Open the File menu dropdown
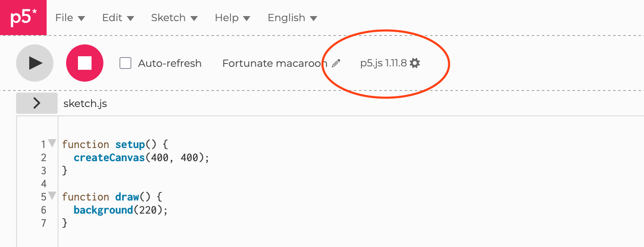The width and height of the screenshot is (644, 247). (70, 17)
